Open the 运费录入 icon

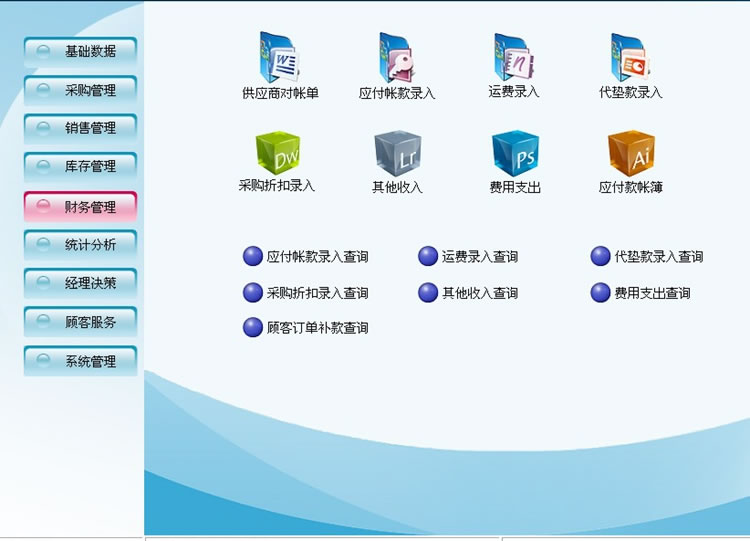(x=515, y=57)
